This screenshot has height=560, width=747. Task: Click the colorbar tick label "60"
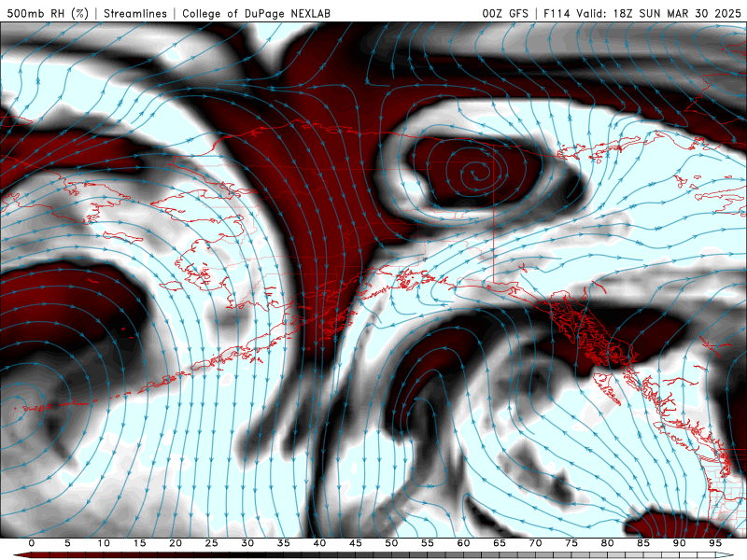(463, 543)
